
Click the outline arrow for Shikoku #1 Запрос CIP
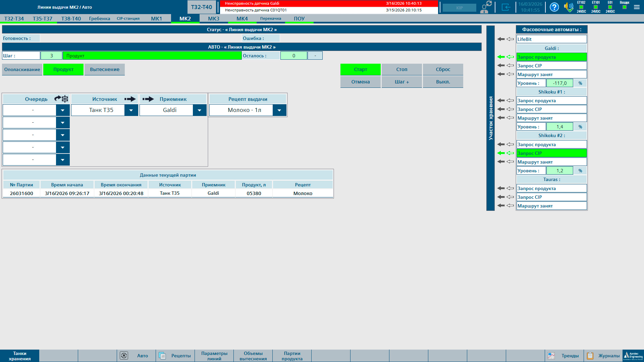coord(510,109)
